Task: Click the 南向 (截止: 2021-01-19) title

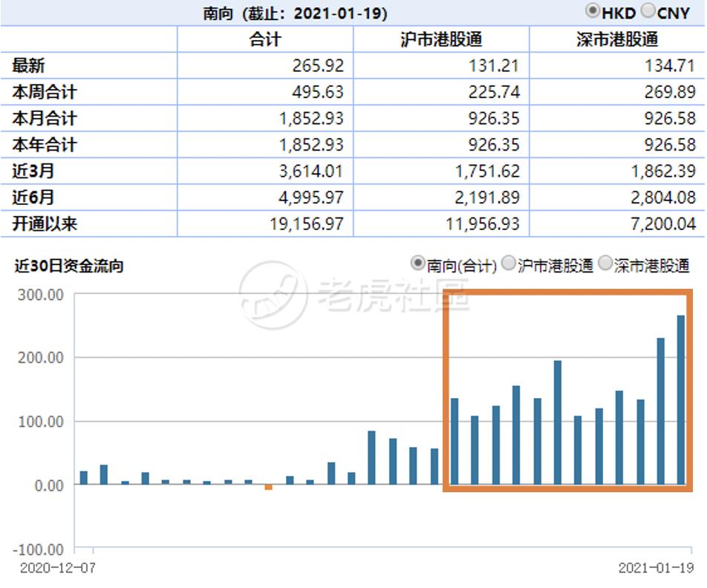Action: (x=295, y=13)
